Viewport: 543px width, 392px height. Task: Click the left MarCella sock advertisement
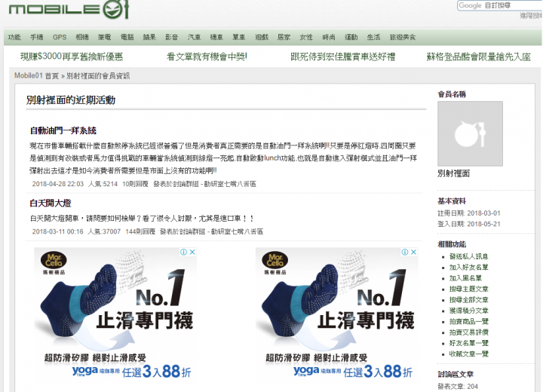click(115, 314)
